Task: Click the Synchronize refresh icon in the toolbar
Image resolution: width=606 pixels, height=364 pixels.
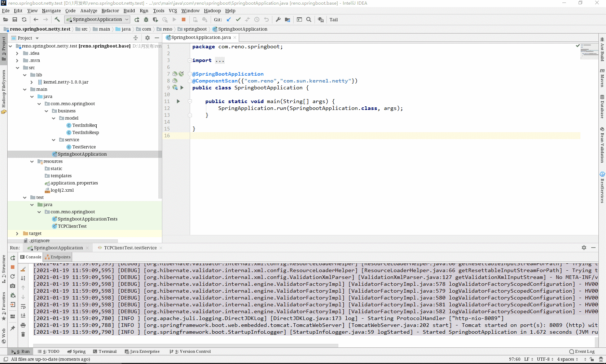Action: click(x=24, y=20)
